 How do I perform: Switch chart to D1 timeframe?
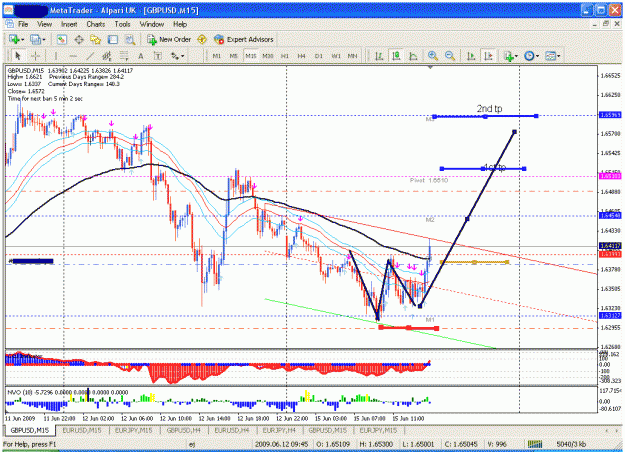[318, 56]
